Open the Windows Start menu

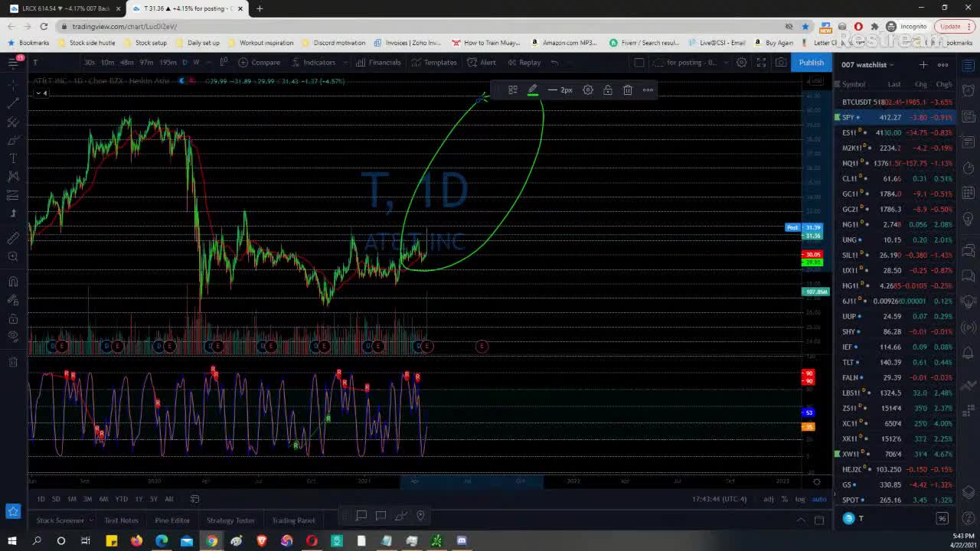coord(12,541)
